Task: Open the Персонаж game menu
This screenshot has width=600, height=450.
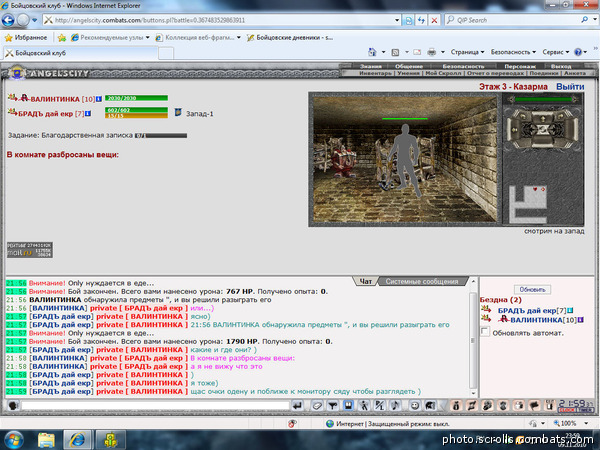Action: point(520,67)
